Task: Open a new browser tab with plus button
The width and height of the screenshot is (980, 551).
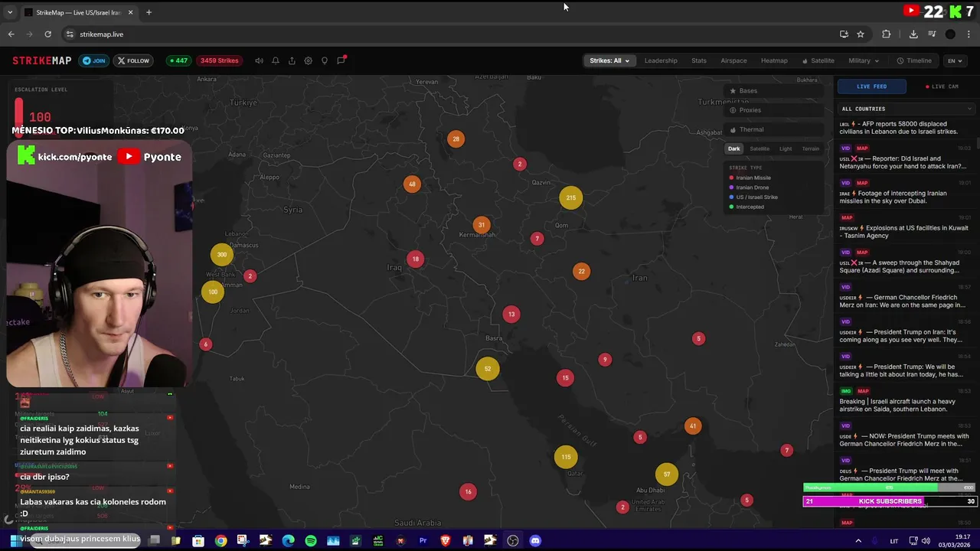Action: click(149, 12)
